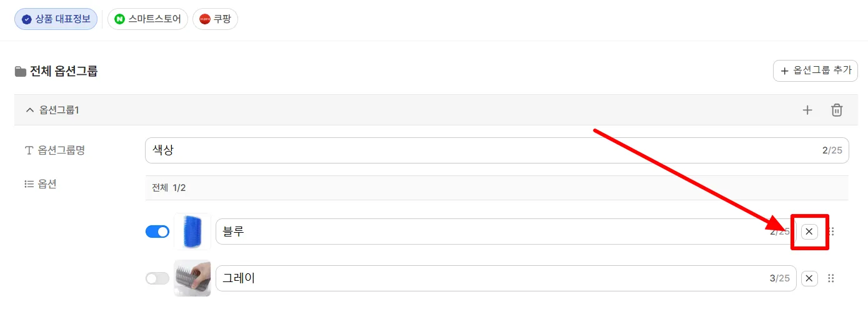Select the 상품 대표정보 tab
Viewport: 868px width, 312px height.
56,19
